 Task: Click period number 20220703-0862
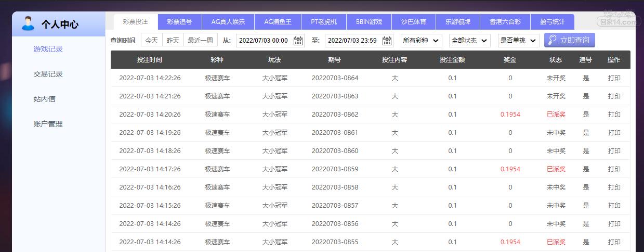tap(335, 115)
